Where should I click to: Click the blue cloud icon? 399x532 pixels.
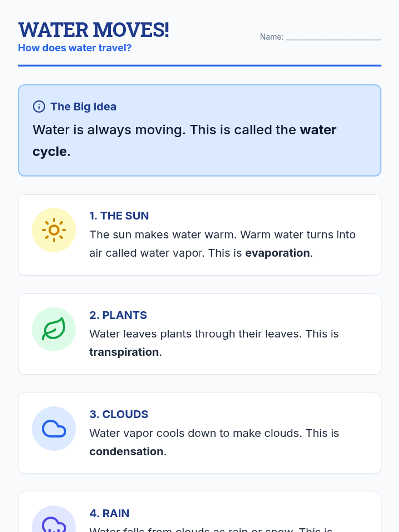pyautogui.click(x=54, y=429)
